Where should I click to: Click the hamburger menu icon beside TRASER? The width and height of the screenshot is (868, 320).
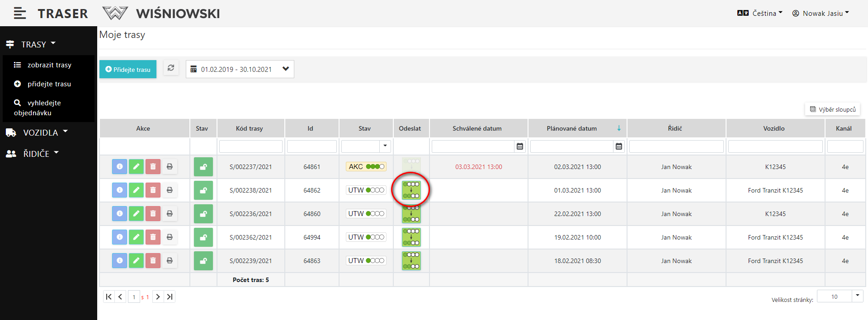pos(19,14)
